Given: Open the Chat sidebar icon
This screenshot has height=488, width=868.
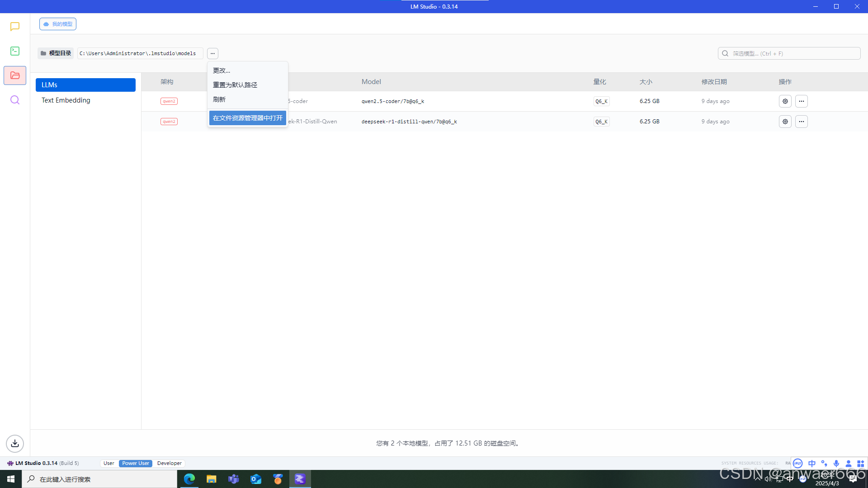Looking at the screenshot, I should 15,27.
